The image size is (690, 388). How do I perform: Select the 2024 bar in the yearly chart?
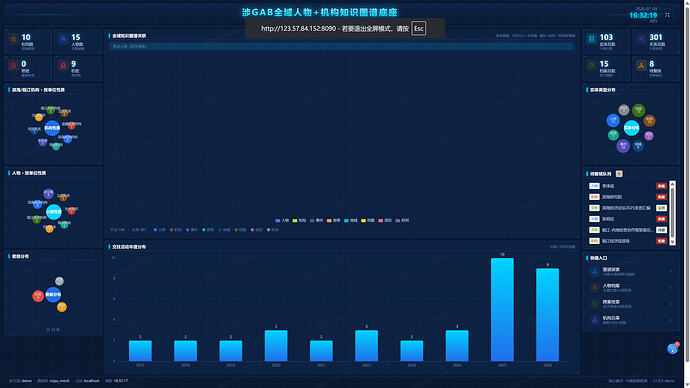457,346
